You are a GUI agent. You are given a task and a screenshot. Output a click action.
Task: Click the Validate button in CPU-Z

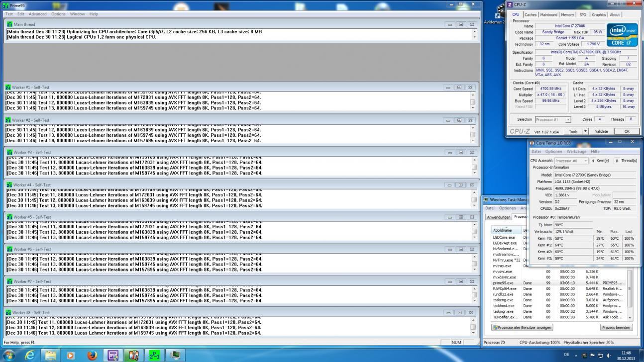click(x=602, y=131)
